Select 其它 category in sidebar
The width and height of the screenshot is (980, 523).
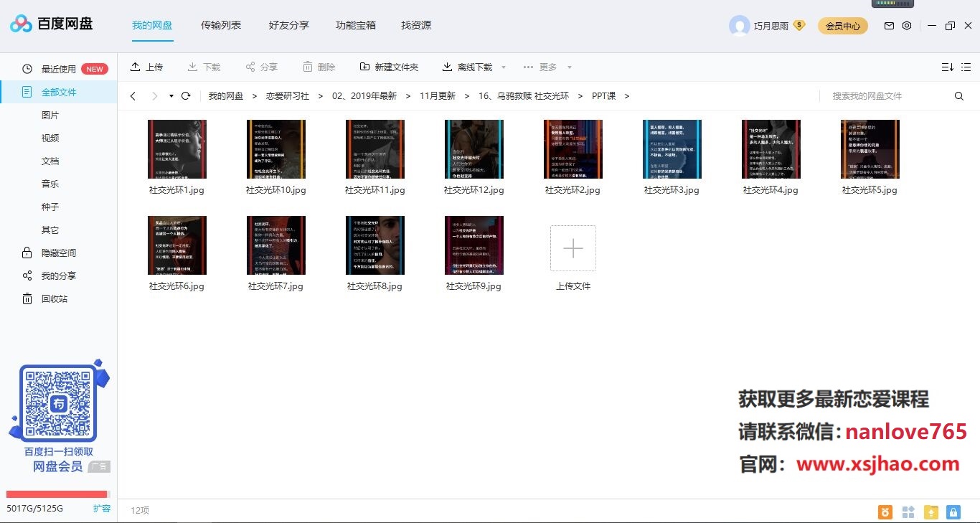click(x=50, y=230)
